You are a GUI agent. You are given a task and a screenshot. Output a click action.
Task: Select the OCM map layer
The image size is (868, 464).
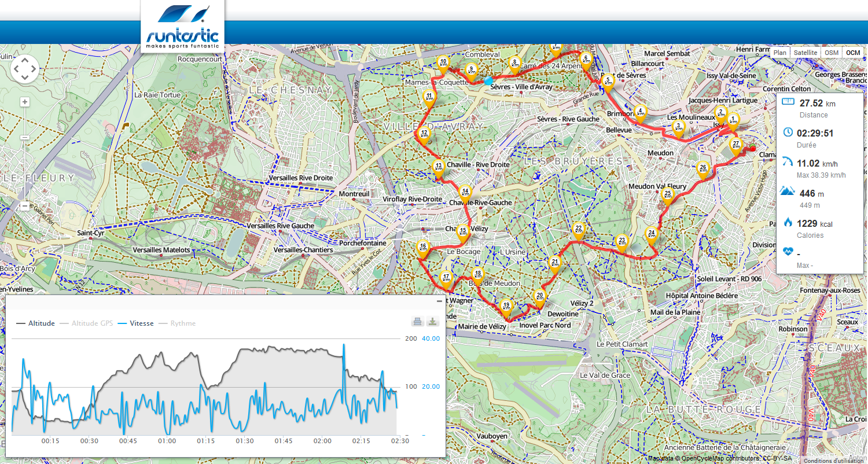point(853,53)
